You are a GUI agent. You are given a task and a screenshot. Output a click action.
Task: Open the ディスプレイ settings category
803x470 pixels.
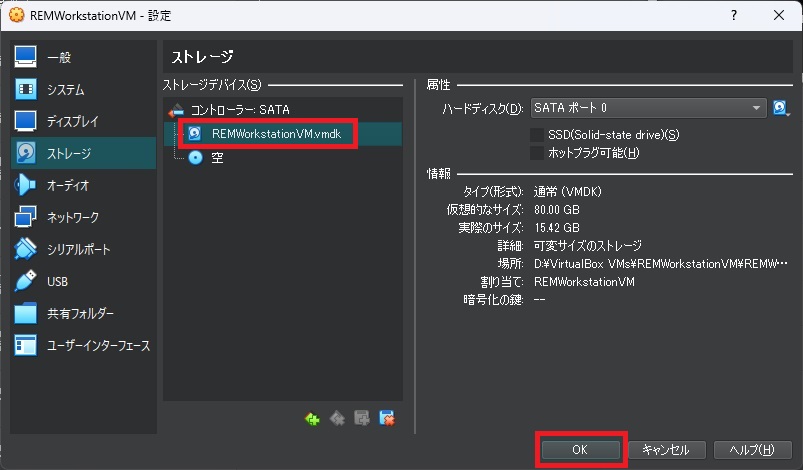coord(83,121)
